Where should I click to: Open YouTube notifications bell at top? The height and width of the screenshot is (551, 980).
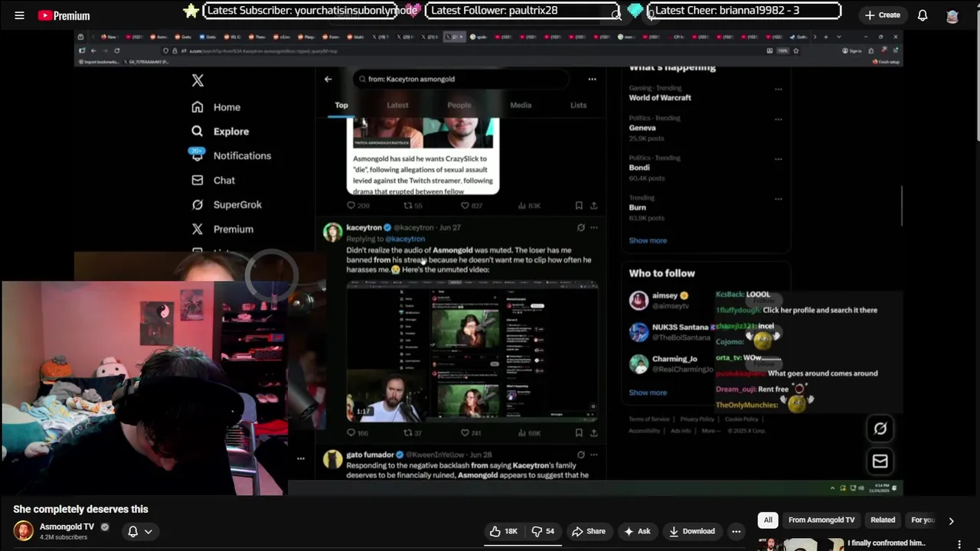pyautogui.click(x=923, y=15)
